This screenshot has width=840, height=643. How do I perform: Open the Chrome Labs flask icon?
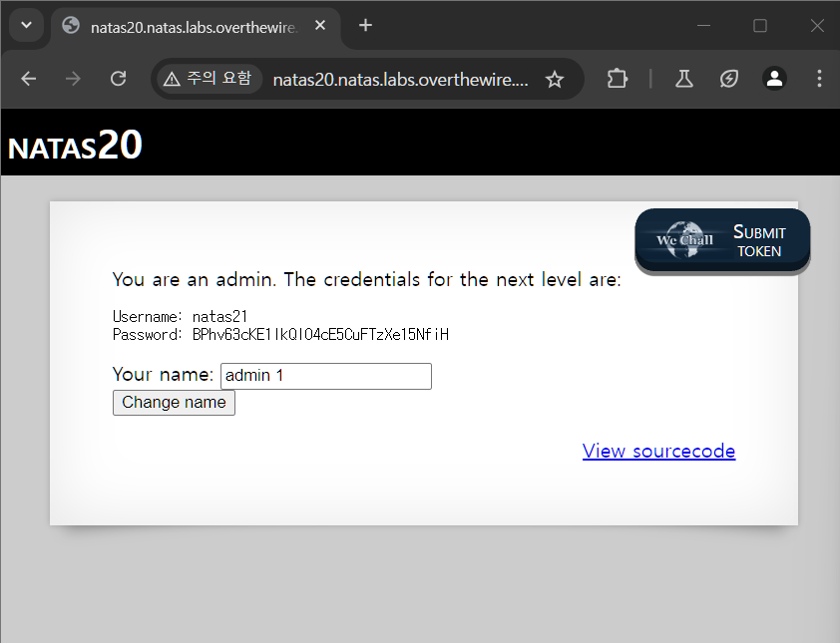pyautogui.click(x=683, y=79)
